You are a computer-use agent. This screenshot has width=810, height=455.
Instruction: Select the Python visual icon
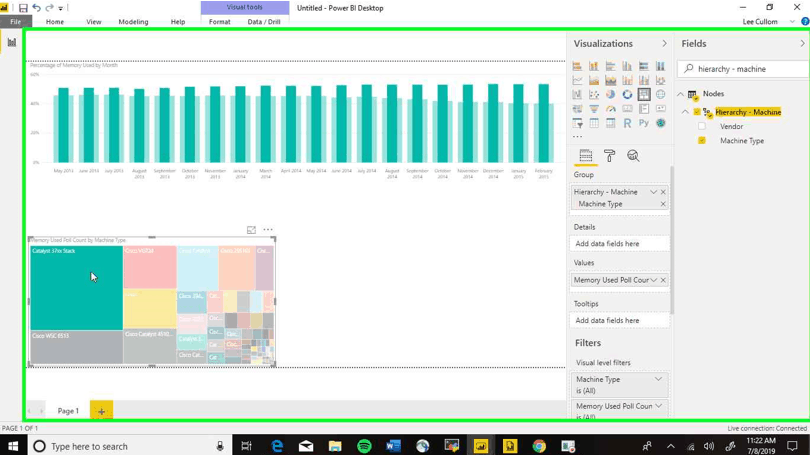click(644, 123)
